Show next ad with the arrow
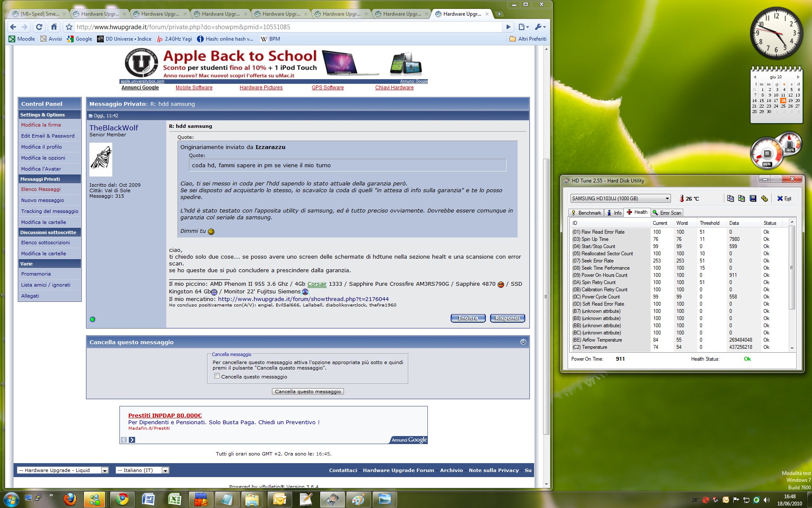 pos(132,440)
